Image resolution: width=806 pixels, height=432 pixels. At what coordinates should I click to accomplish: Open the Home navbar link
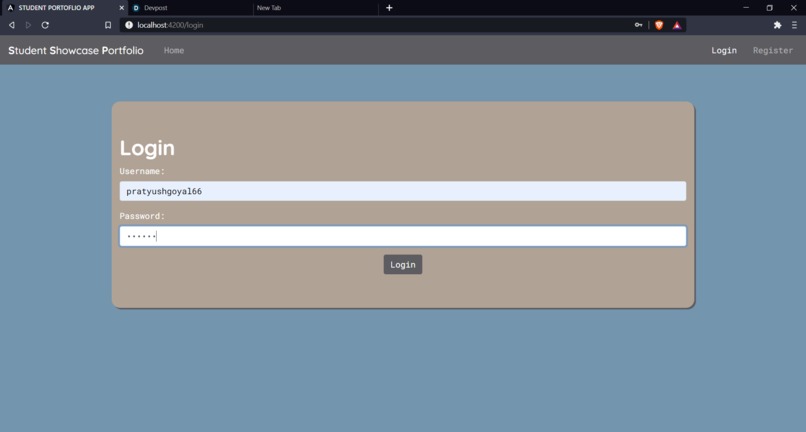click(174, 50)
